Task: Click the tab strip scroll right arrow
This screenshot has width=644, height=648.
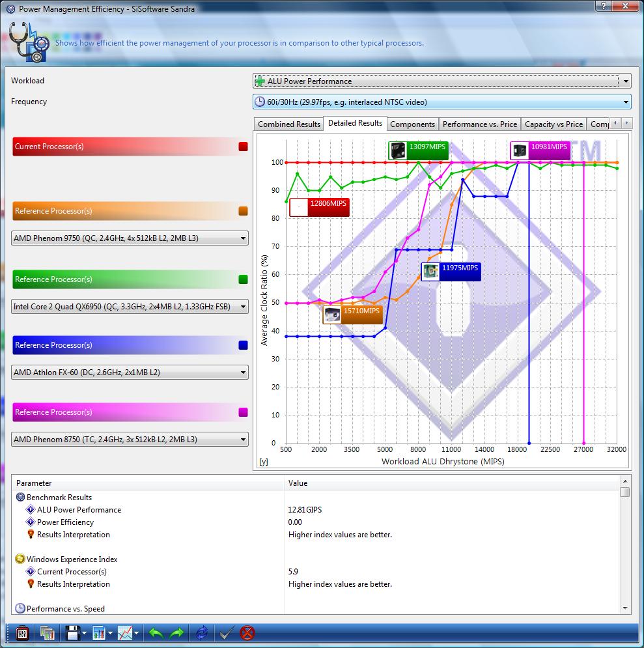Action: coord(626,122)
